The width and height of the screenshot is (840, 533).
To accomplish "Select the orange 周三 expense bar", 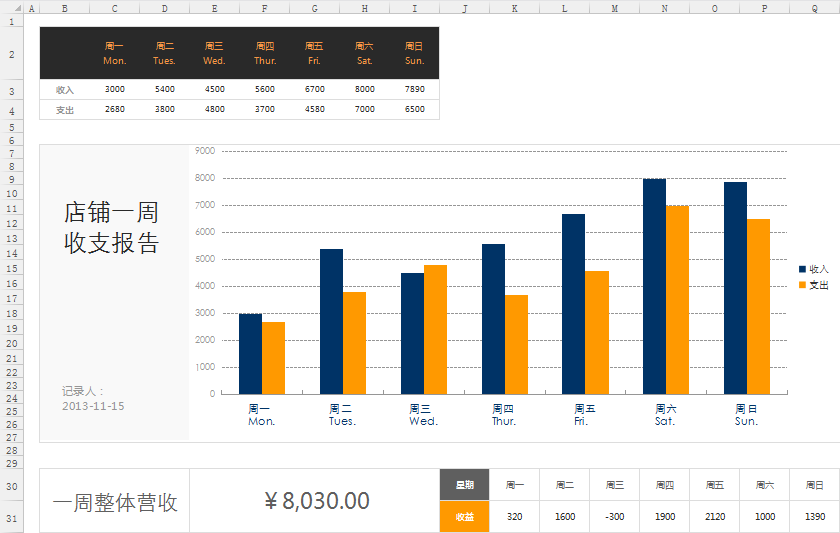I will (x=435, y=329).
